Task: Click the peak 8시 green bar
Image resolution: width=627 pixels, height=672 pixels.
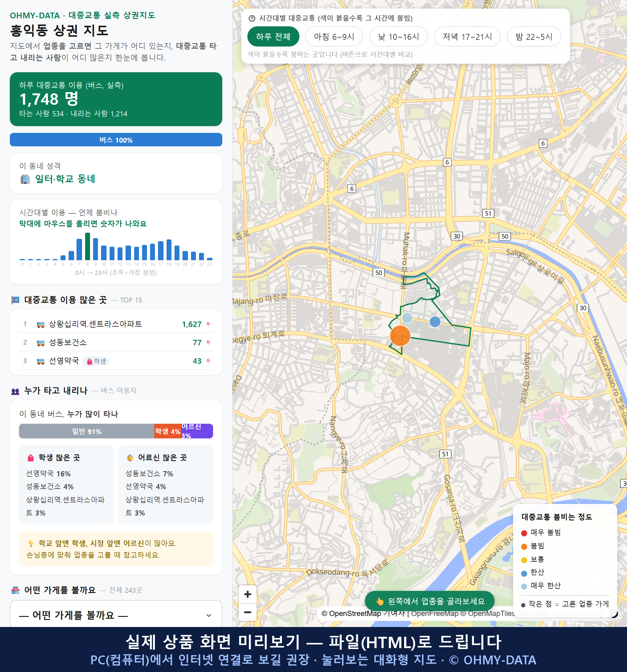Action: 88,246
